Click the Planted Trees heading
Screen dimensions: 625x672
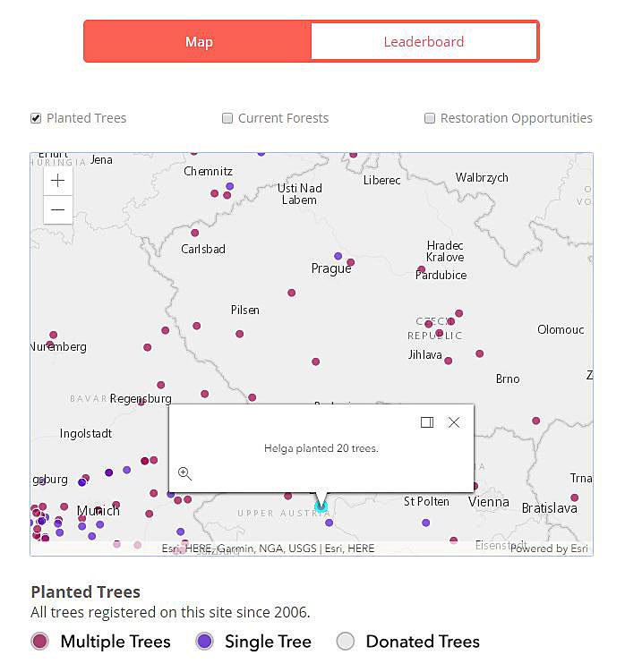pyautogui.click(x=85, y=591)
